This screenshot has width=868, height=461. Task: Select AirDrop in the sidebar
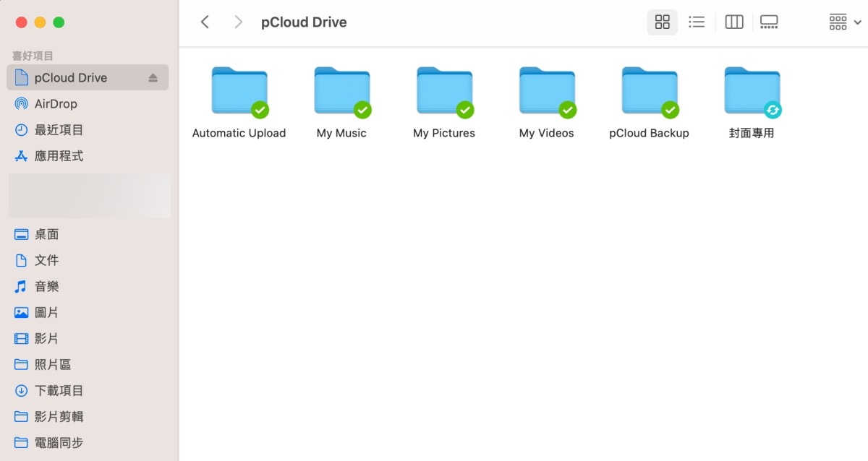[56, 104]
